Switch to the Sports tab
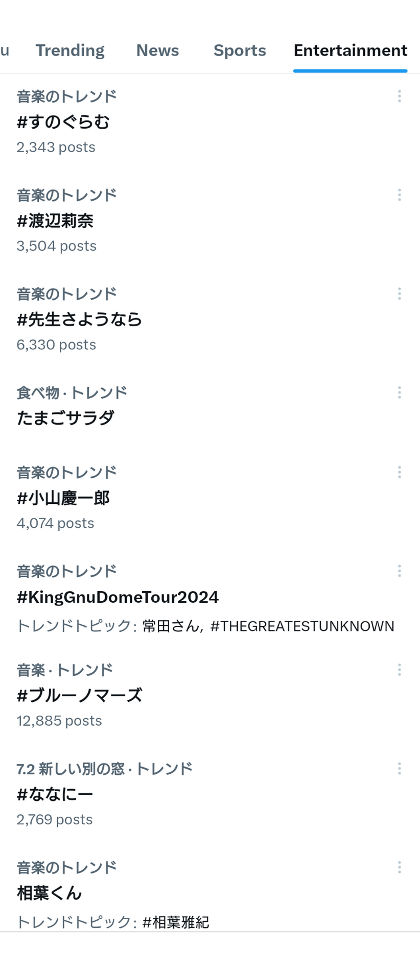Screen dimensions: 420x980 (x=240, y=51)
